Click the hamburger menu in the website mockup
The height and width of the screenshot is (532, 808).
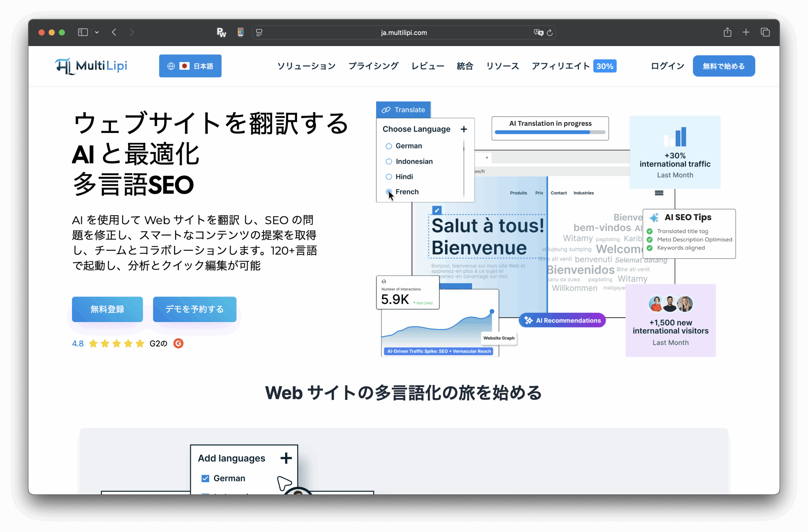[659, 193]
